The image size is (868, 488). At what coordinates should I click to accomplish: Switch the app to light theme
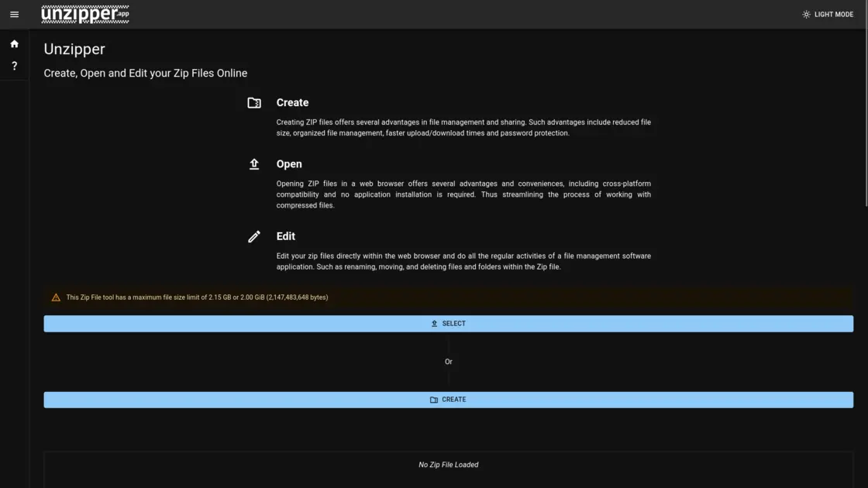point(828,13)
